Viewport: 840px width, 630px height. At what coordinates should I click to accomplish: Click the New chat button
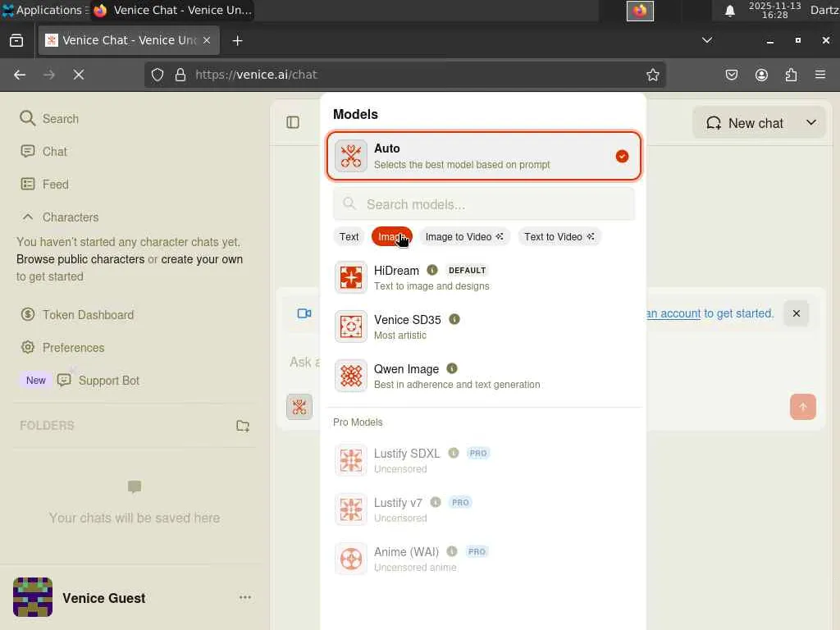pyautogui.click(x=745, y=123)
